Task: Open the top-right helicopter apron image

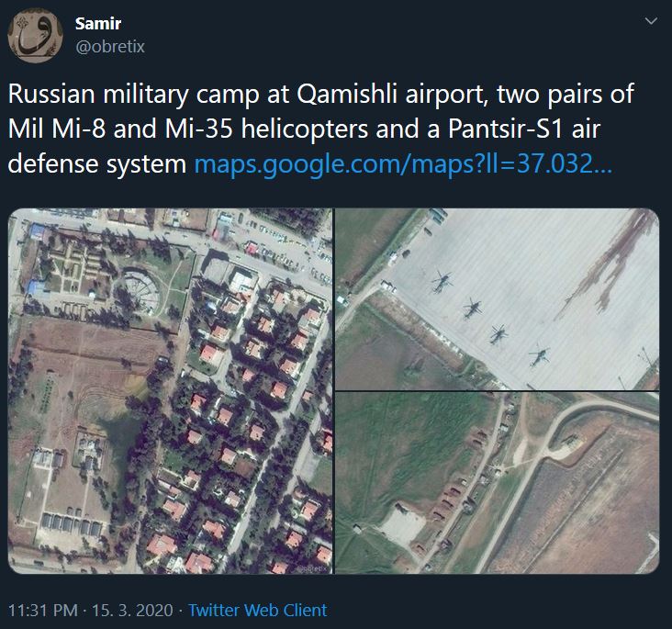Action: point(497,298)
